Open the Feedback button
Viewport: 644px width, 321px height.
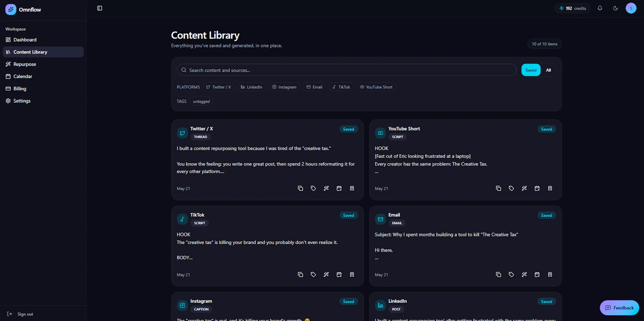point(619,308)
